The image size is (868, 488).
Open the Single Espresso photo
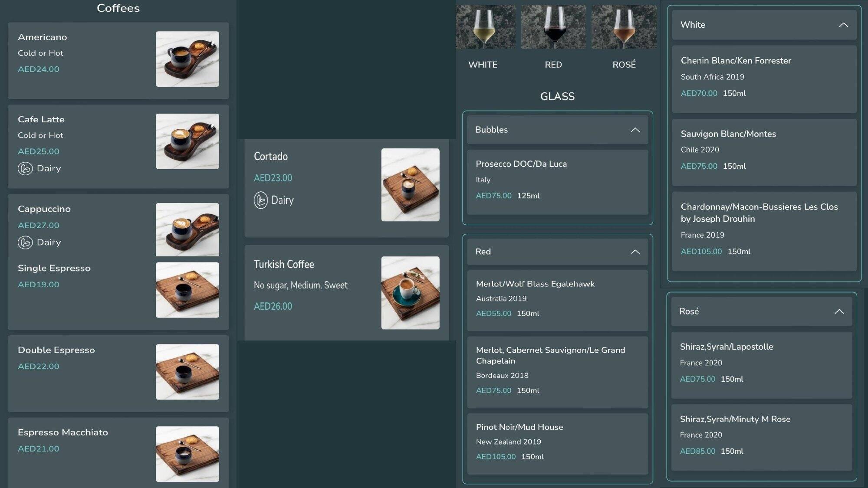(x=187, y=290)
